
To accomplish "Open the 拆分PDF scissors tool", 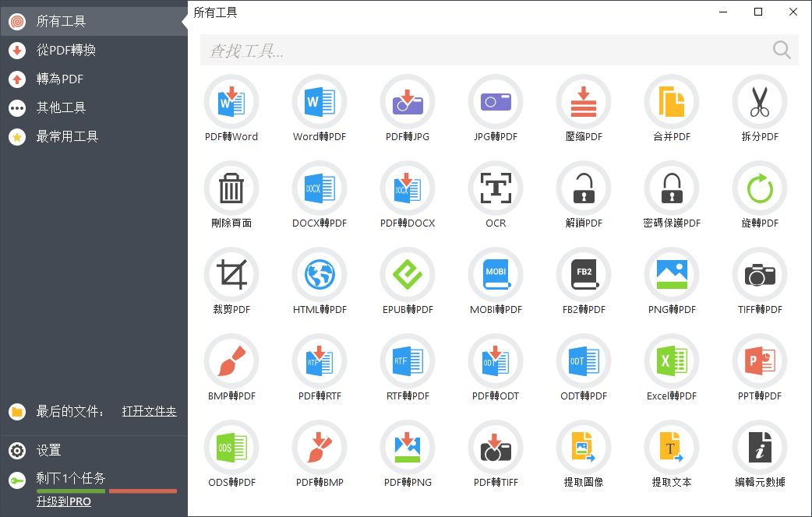I will [759, 102].
